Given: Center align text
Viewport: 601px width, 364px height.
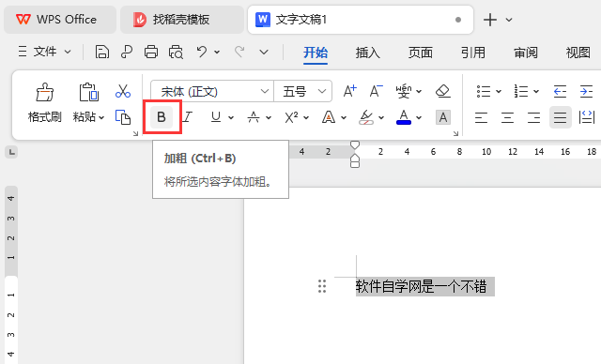Looking at the screenshot, I should 507,117.
